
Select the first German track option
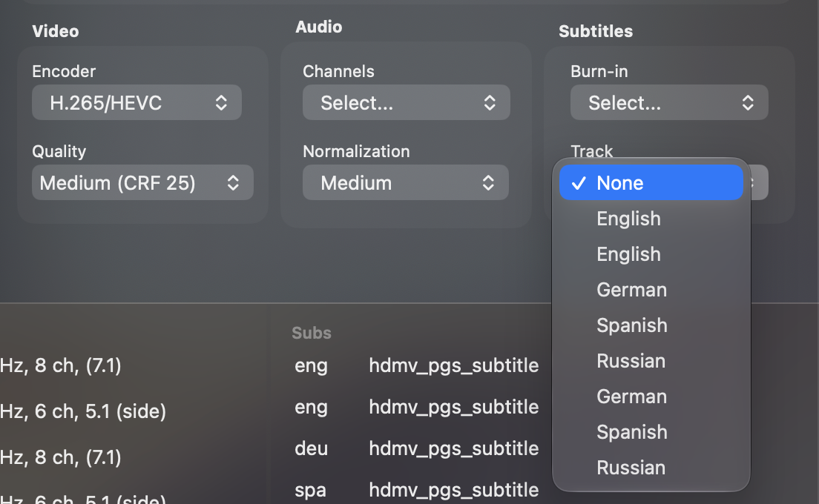pos(651,290)
